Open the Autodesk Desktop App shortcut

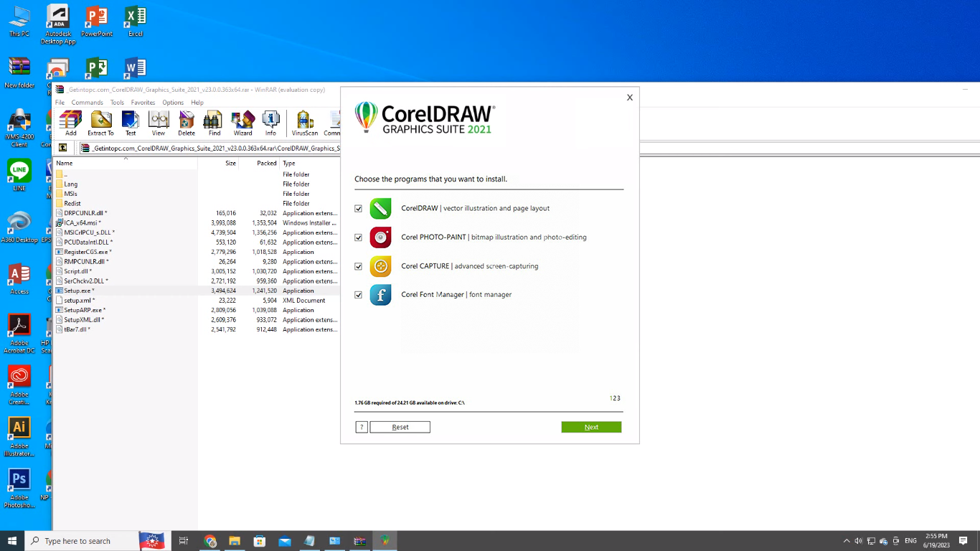click(58, 25)
